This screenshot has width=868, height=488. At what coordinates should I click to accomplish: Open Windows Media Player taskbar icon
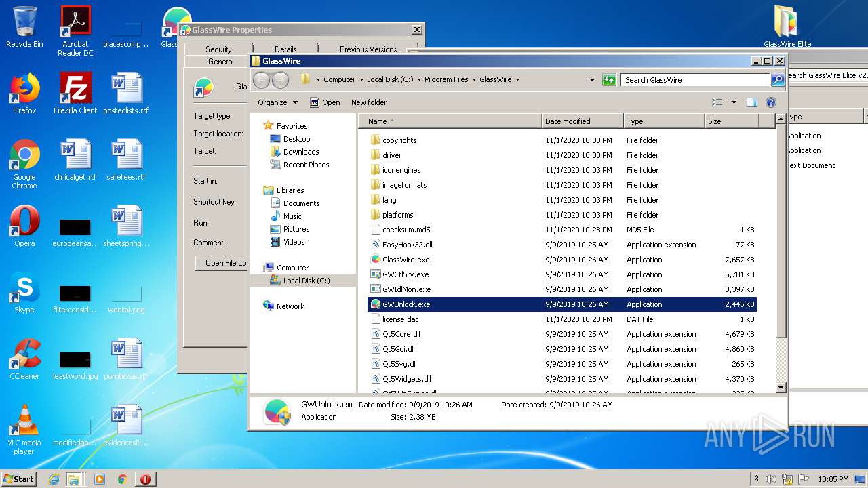click(100, 479)
